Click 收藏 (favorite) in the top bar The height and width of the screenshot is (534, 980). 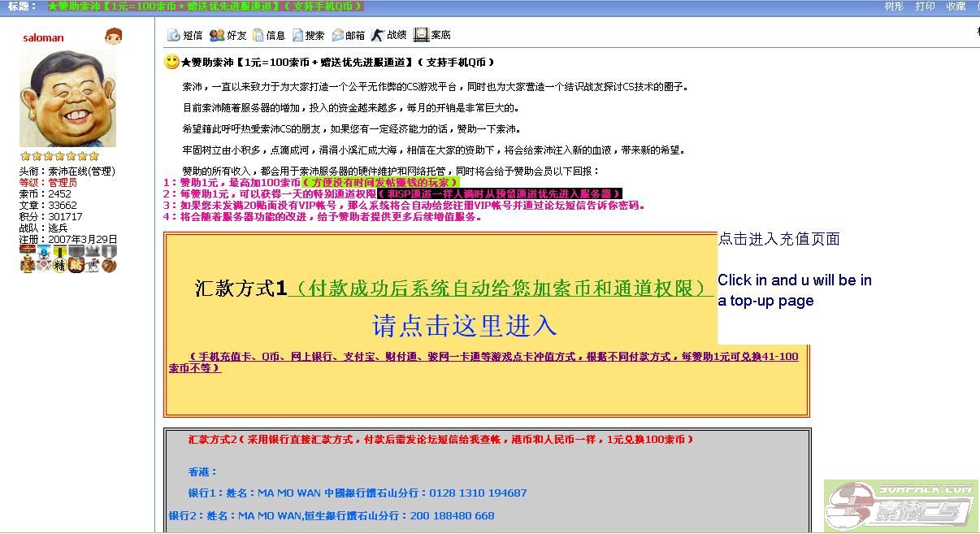[x=956, y=7]
